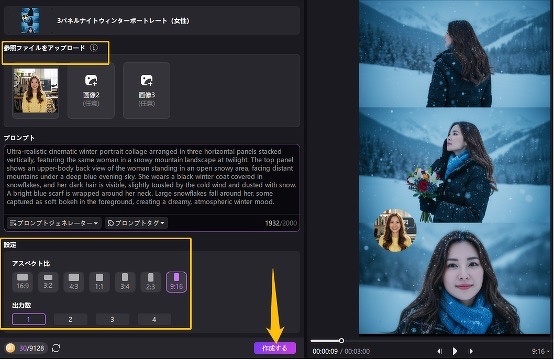Viewport: 554px width, 360px height.
Task: Play the preview video
Action: [455, 351]
